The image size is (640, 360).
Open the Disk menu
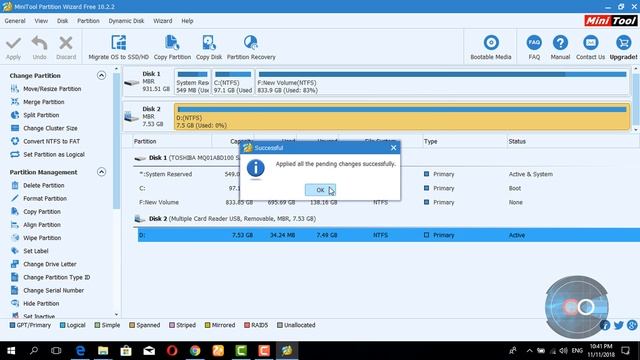62,21
